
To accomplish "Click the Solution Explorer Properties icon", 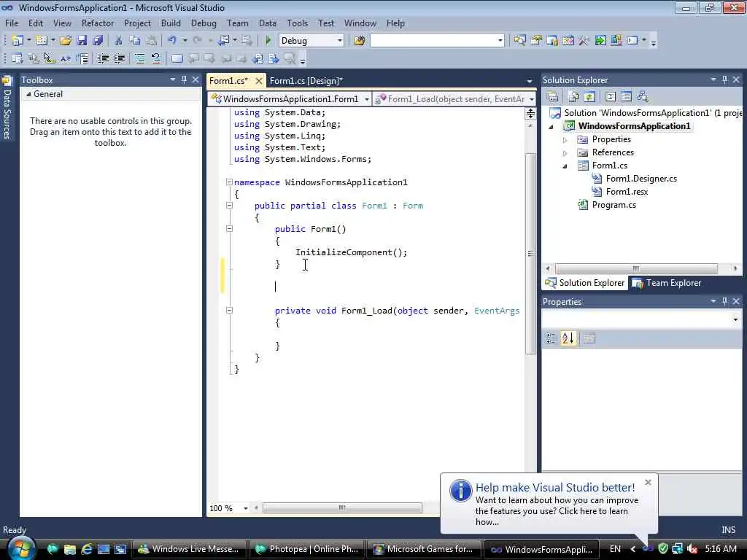I will (553, 97).
